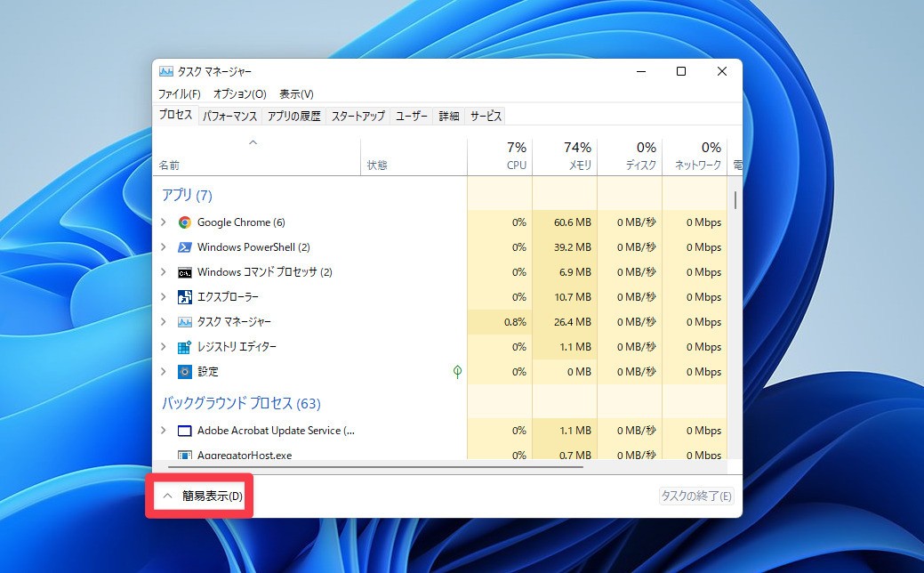Sort by the 状態 column header
The image size is (924, 573).
[x=414, y=157]
